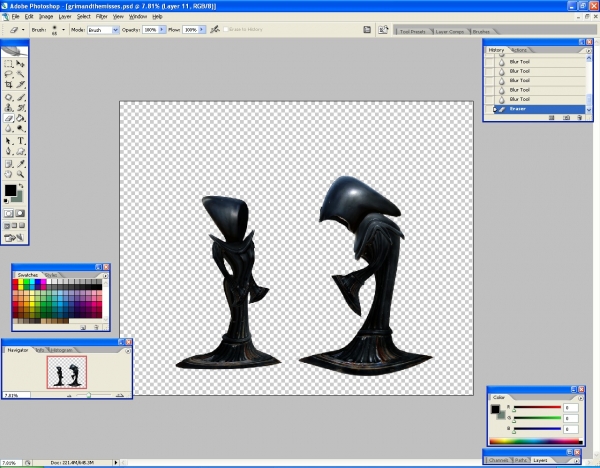Image resolution: width=600 pixels, height=468 pixels.
Task: Open the History palette options menu
Action: [x=589, y=51]
